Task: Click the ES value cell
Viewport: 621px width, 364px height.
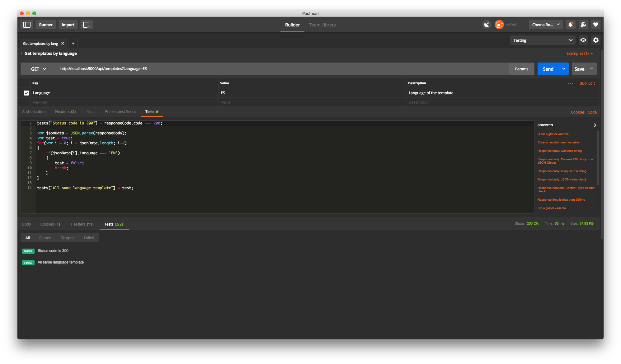Action: [x=312, y=93]
